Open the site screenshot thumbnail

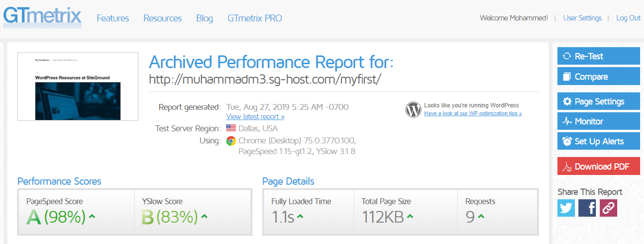tap(78, 86)
